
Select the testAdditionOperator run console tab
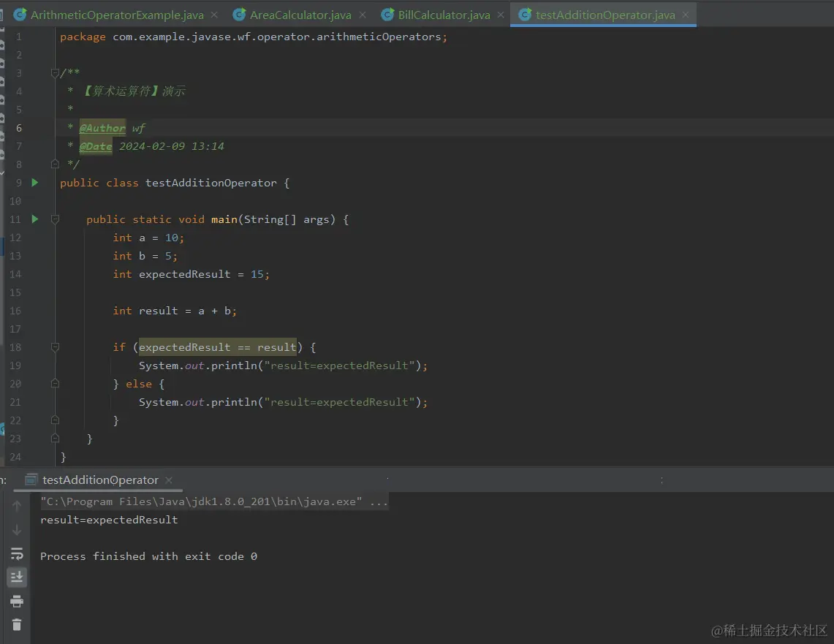(x=99, y=480)
